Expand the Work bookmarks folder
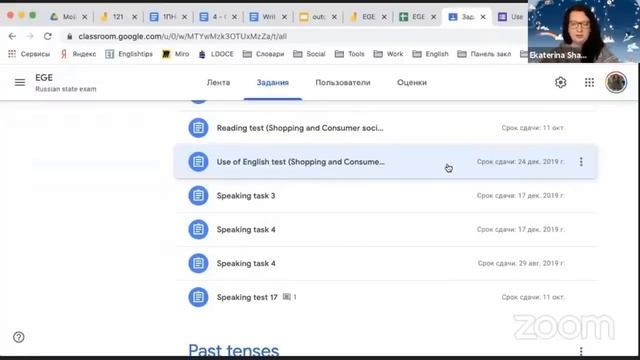 (389, 54)
